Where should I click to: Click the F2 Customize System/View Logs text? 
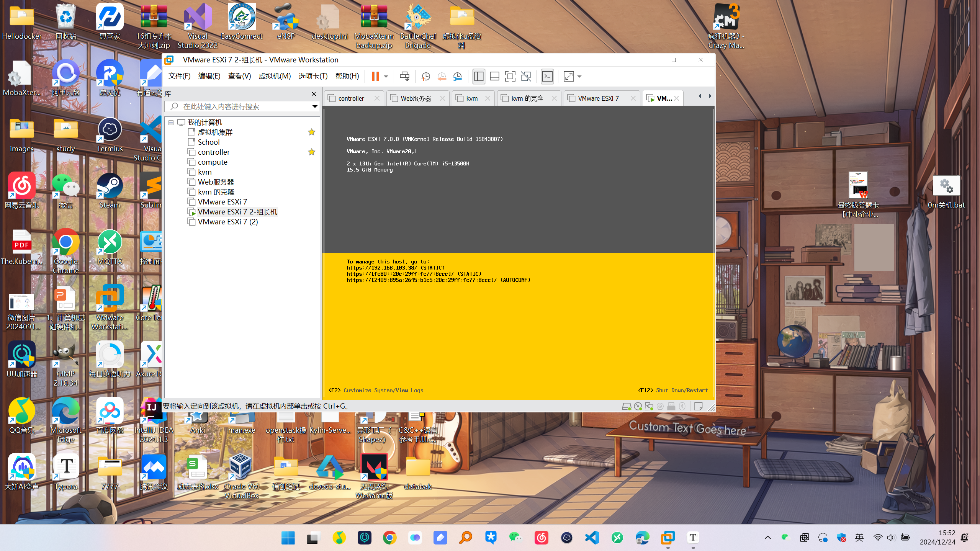[x=376, y=390]
